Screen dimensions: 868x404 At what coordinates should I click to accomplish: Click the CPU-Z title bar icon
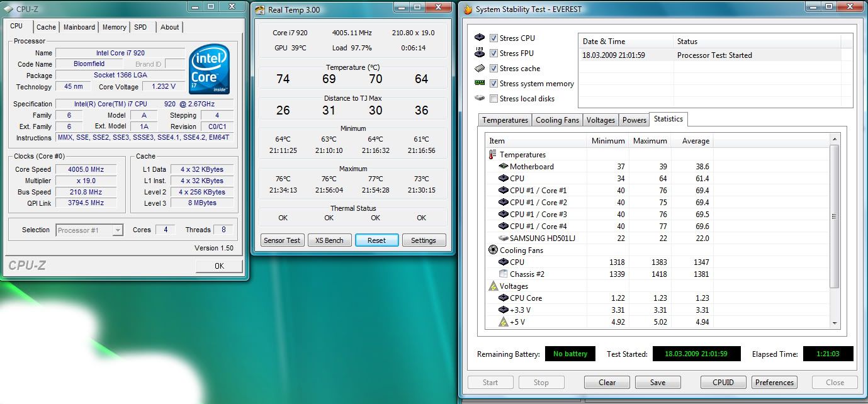(8, 9)
